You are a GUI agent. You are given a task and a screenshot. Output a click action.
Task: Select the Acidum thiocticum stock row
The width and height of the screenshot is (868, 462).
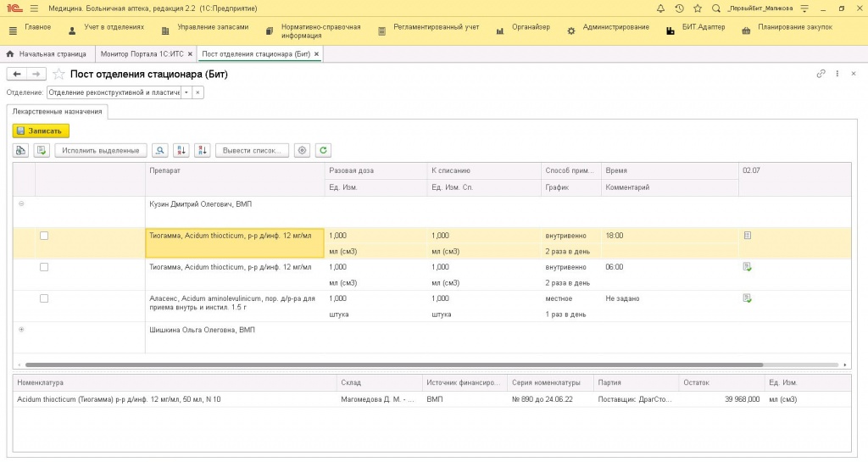(431, 399)
